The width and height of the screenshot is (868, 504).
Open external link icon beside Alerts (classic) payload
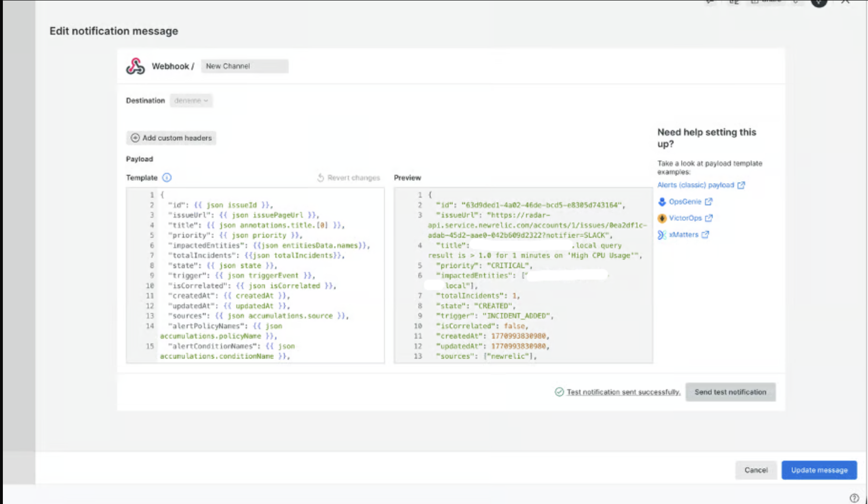(x=741, y=185)
